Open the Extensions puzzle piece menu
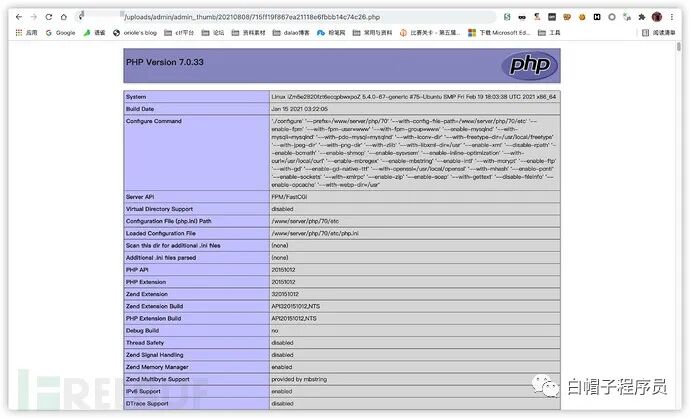This screenshot has width=690, height=418. (x=642, y=17)
